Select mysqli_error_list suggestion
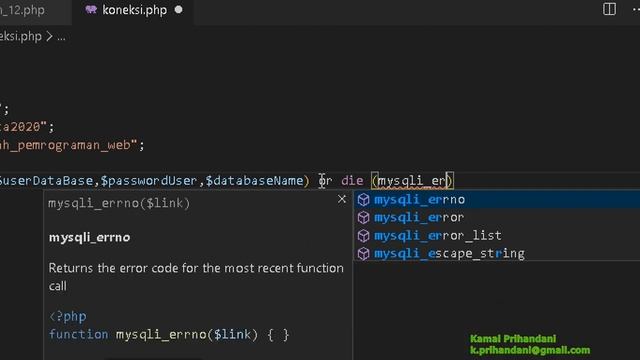Screen dimensions: 640x360 pos(496,236)
